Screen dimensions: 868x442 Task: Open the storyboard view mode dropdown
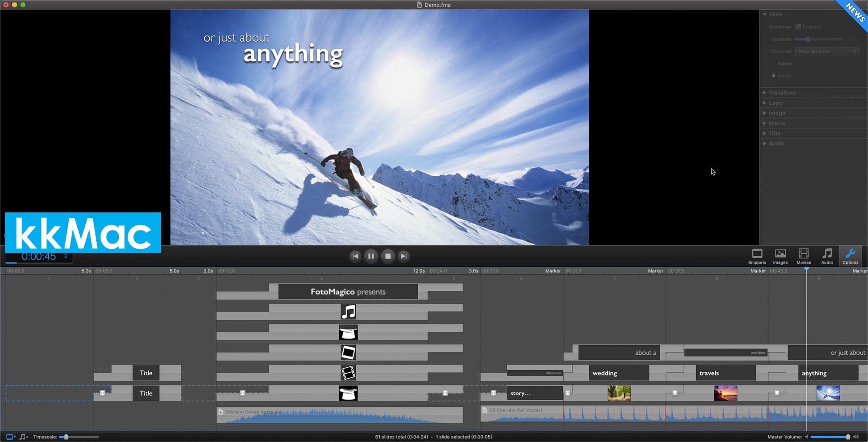[x=11, y=437]
